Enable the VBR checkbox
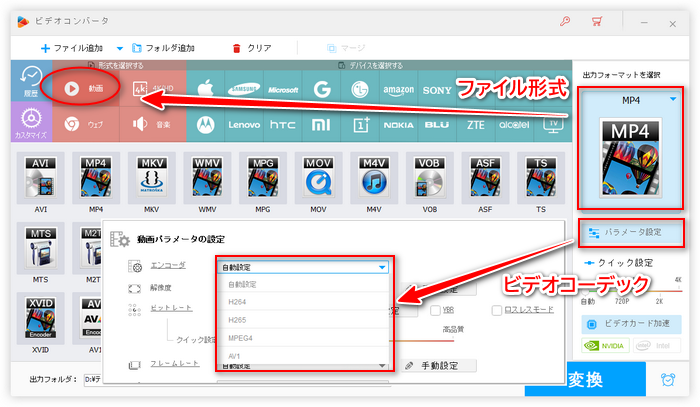 (436, 310)
